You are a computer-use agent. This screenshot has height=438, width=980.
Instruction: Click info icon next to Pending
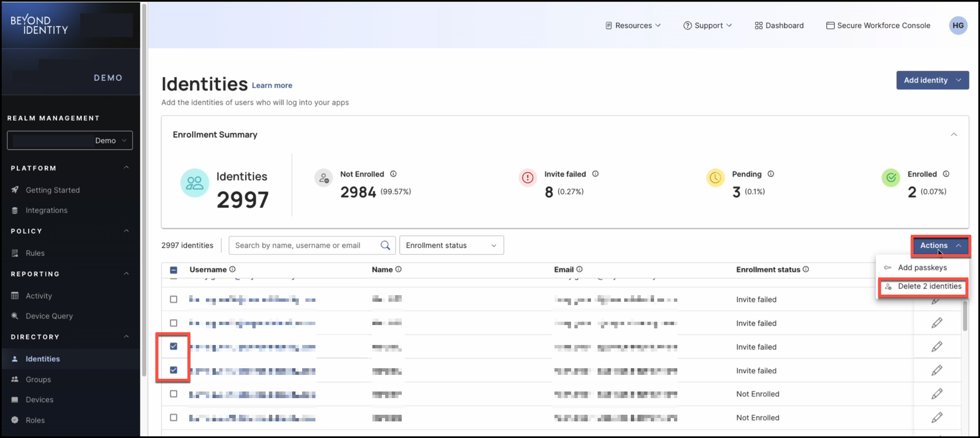point(771,174)
